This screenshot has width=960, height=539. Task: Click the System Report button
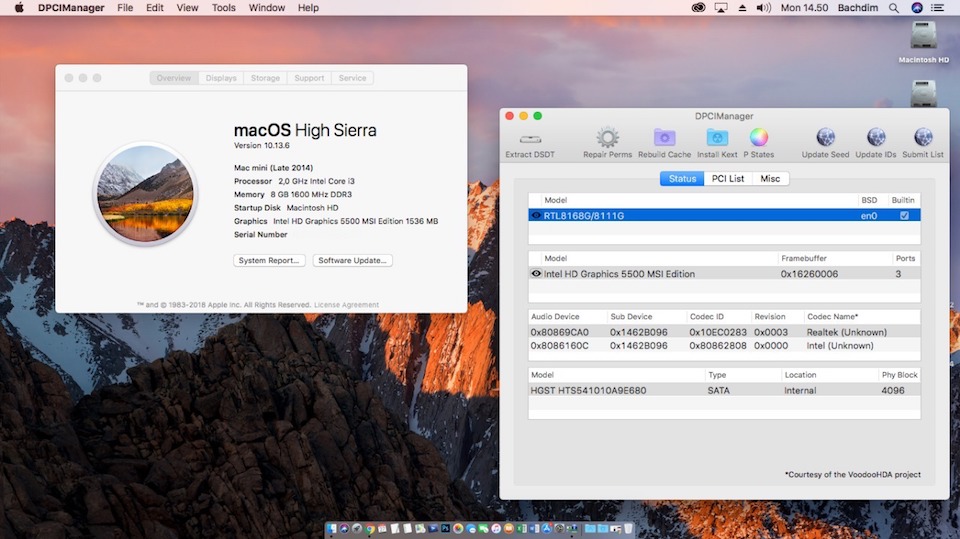click(x=269, y=260)
